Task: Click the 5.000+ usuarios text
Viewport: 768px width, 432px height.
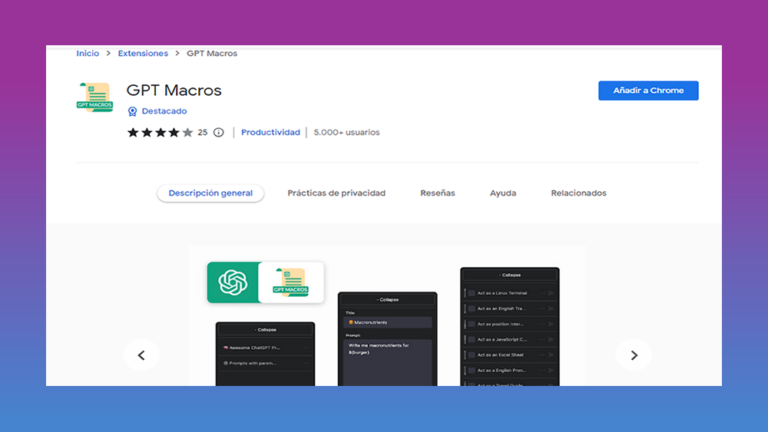Action: tap(346, 132)
